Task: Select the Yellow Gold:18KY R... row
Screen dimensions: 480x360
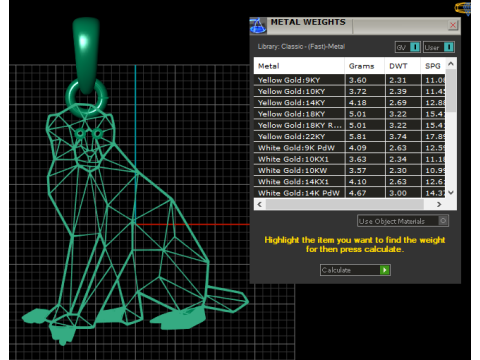Action: pyautogui.click(x=350, y=125)
